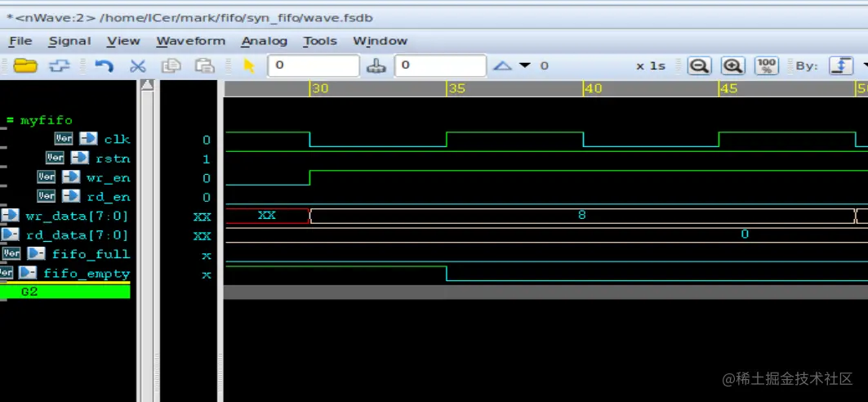
Task: Click the paste clipboard icon
Action: click(204, 66)
